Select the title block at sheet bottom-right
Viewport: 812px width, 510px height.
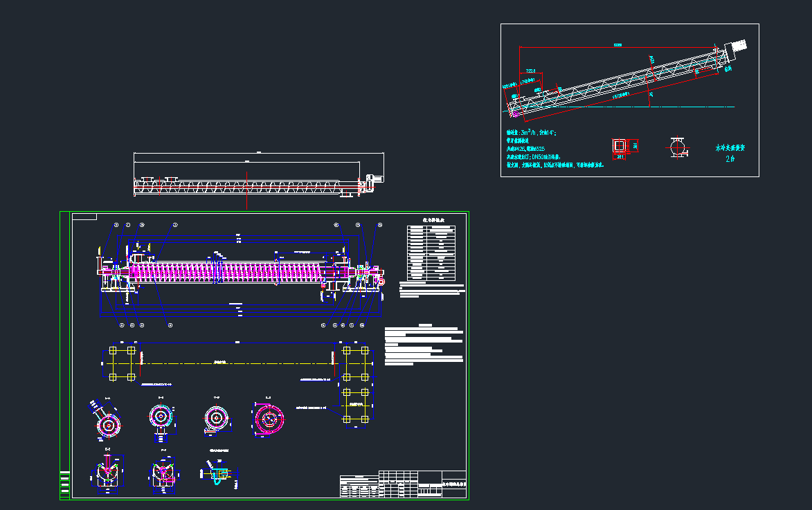403,484
